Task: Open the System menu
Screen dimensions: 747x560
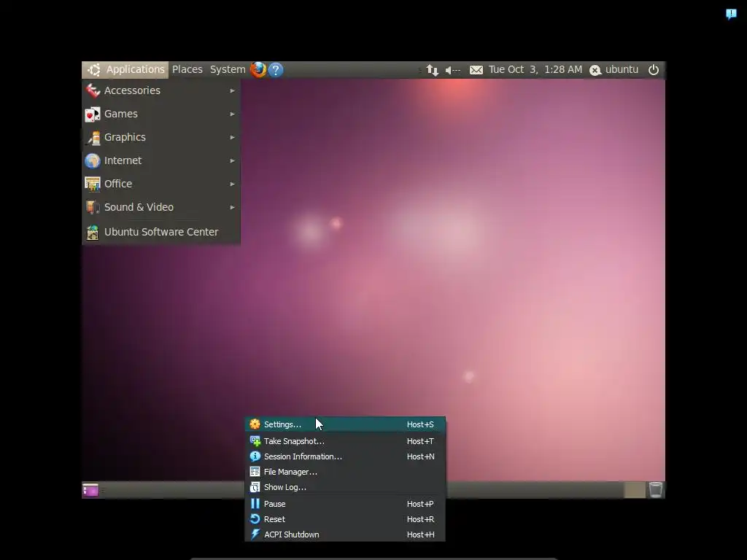Action: point(228,69)
